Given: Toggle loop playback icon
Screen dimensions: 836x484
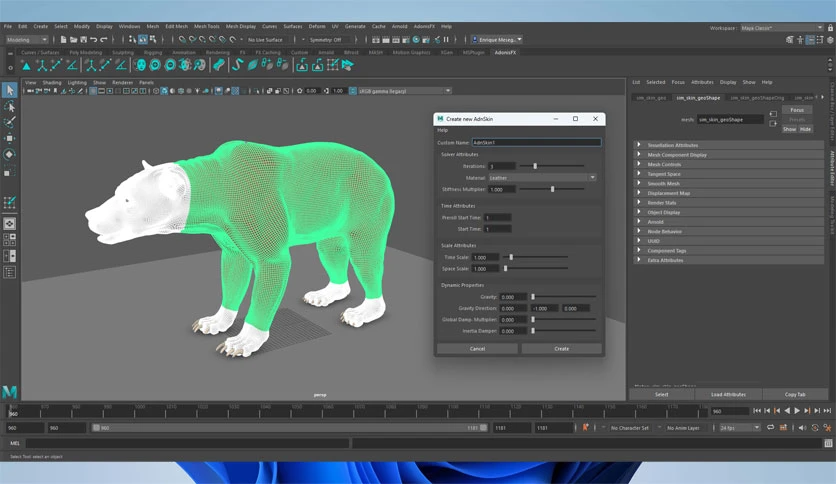Looking at the screenshot, I should point(770,427).
